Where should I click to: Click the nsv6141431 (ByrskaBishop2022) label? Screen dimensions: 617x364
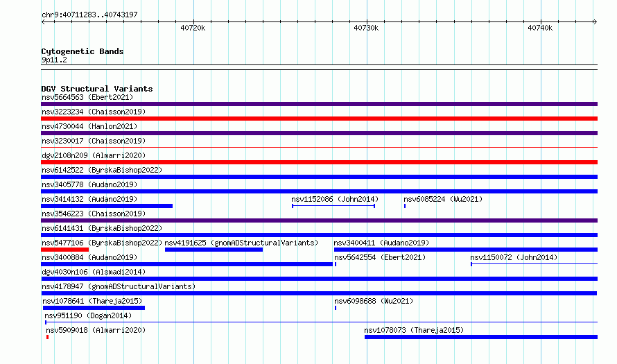coord(102,228)
